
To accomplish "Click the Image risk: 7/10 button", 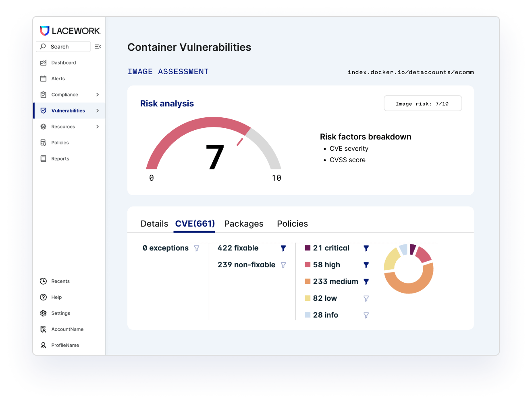I will [x=422, y=104].
